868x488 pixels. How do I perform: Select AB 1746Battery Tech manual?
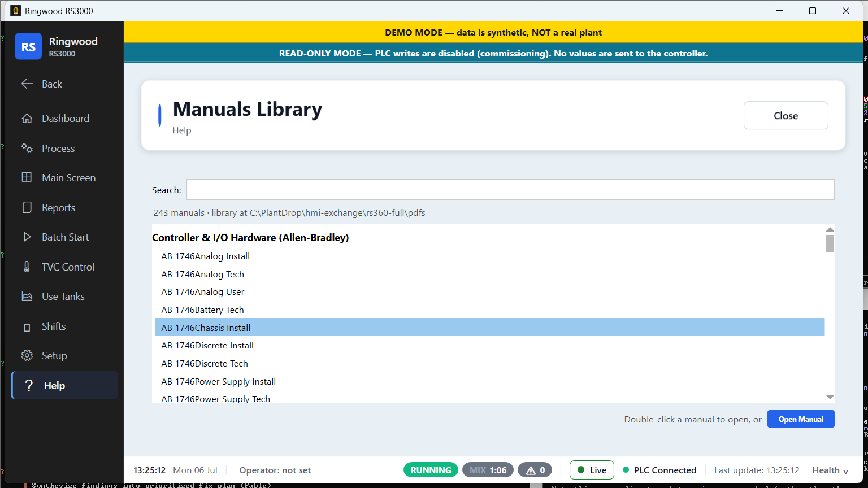click(490, 310)
